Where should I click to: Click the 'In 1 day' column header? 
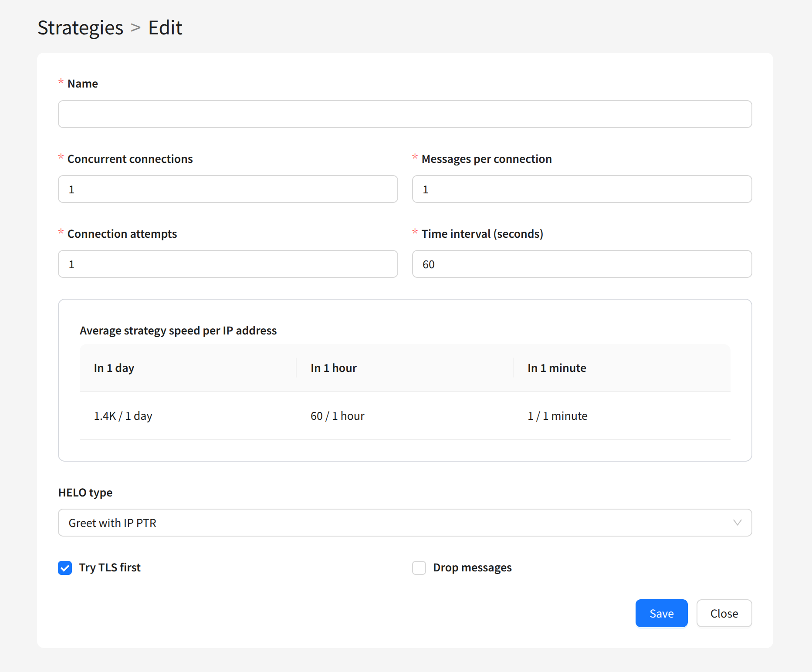click(114, 368)
